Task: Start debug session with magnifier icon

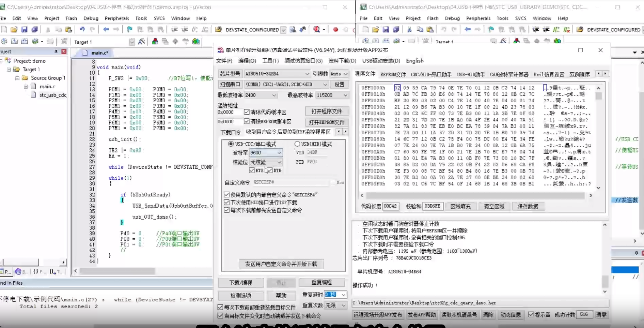Action: pos(316,30)
